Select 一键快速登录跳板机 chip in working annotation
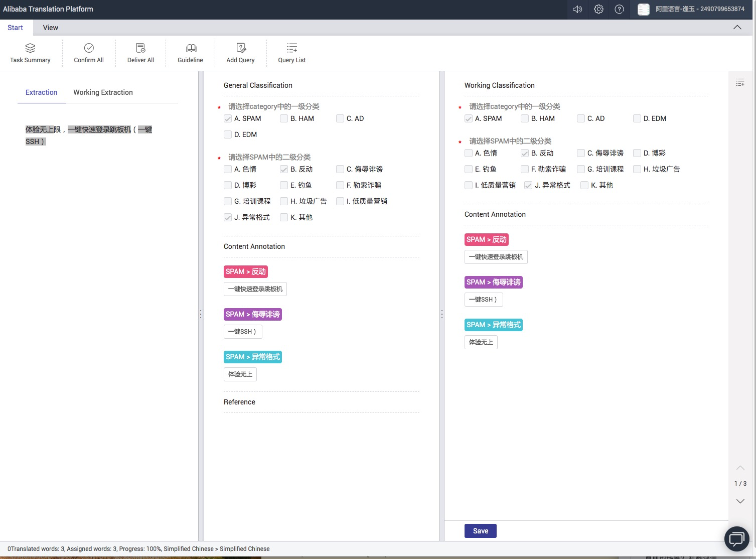The height and width of the screenshot is (559, 756). pyautogui.click(x=496, y=257)
